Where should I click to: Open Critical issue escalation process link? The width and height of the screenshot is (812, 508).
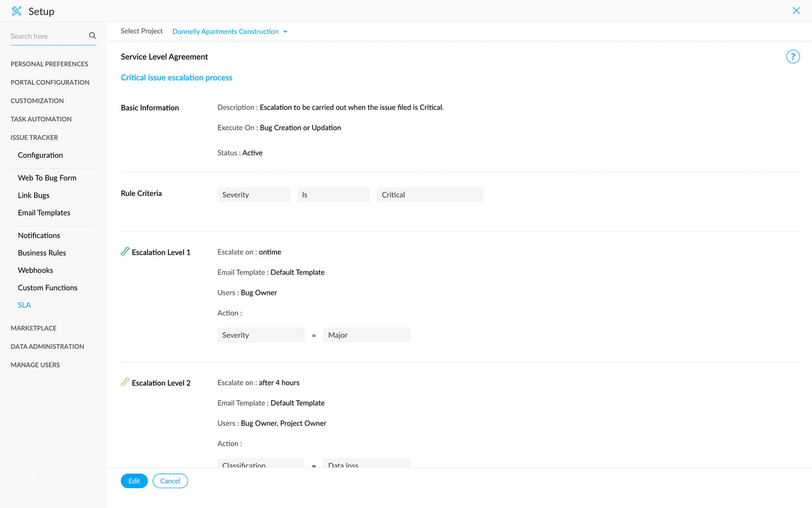(x=176, y=77)
